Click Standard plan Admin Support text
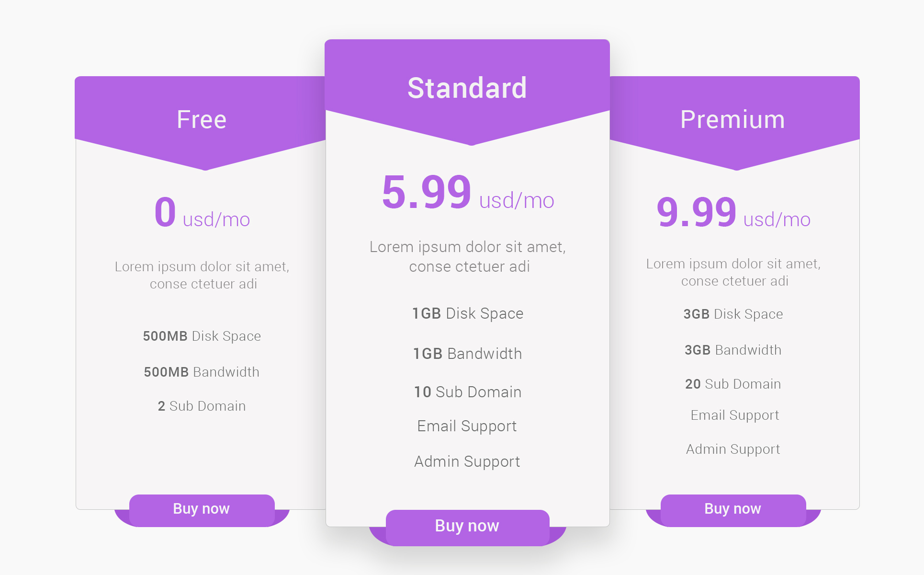 (x=467, y=462)
